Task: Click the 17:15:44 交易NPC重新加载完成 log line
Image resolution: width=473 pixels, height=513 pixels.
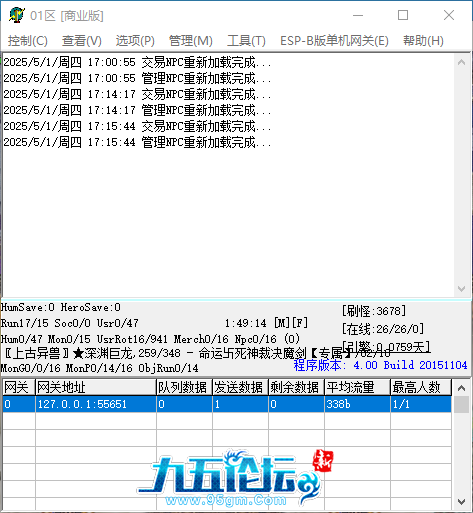Action: pos(137,126)
